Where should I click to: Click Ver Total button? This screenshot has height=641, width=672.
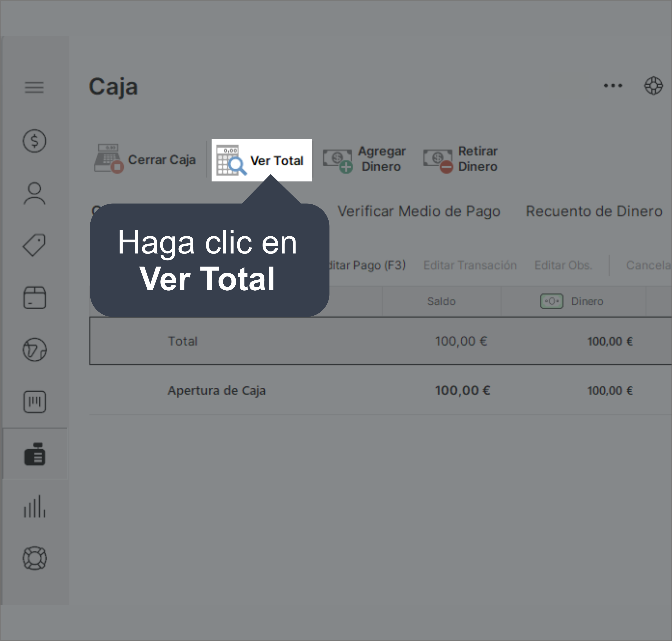[x=261, y=160]
